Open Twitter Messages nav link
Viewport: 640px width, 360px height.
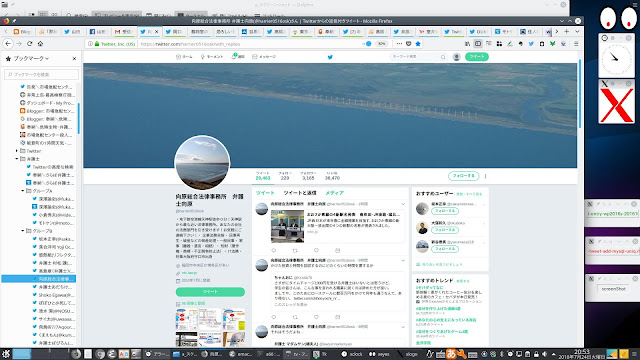264,57
